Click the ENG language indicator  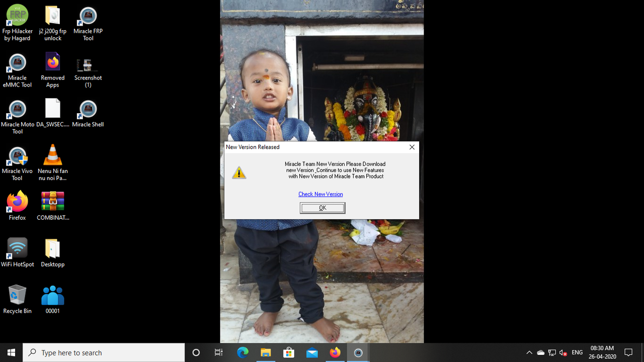(x=577, y=352)
